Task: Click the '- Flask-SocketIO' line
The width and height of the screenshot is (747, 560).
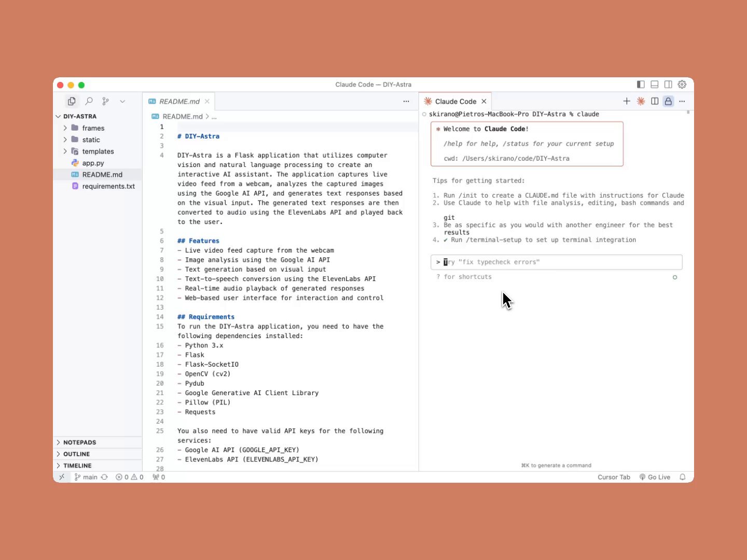Action: 208,365
